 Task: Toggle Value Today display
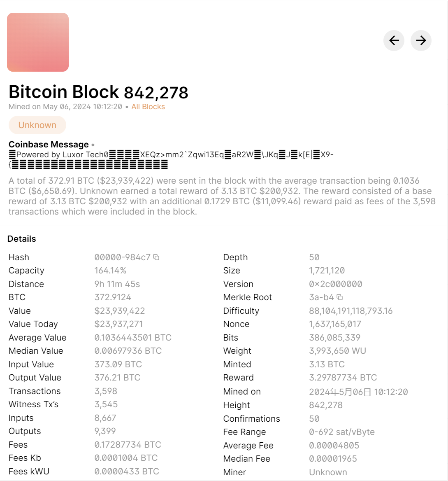click(33, 324)
